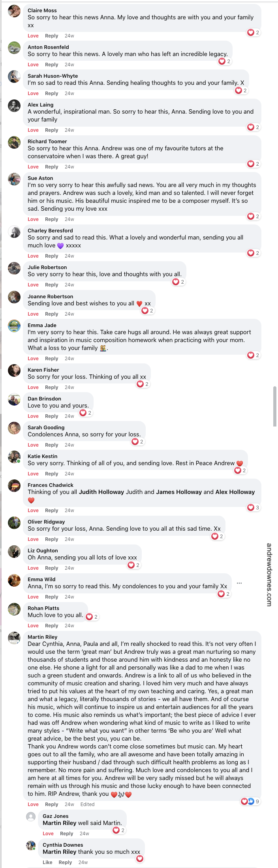Open more options for Emma Wild's comment
Screen dimensions: 278x868
239,583
